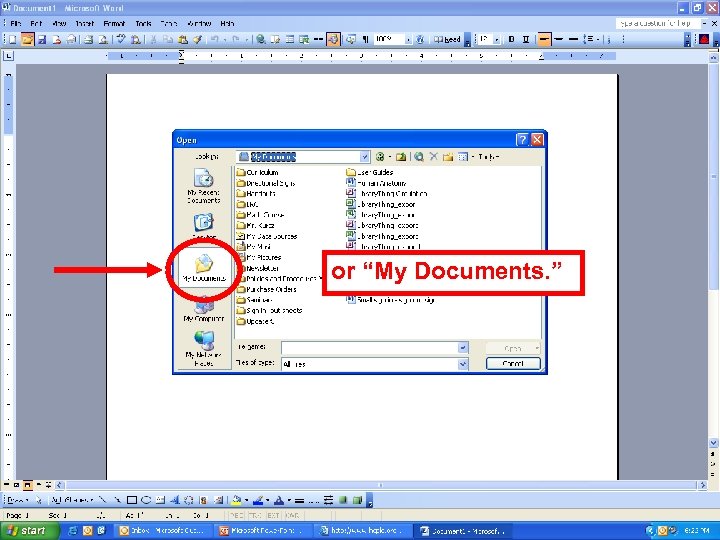Open the Edit menu
Screen dimensions: 720x540
36,23
